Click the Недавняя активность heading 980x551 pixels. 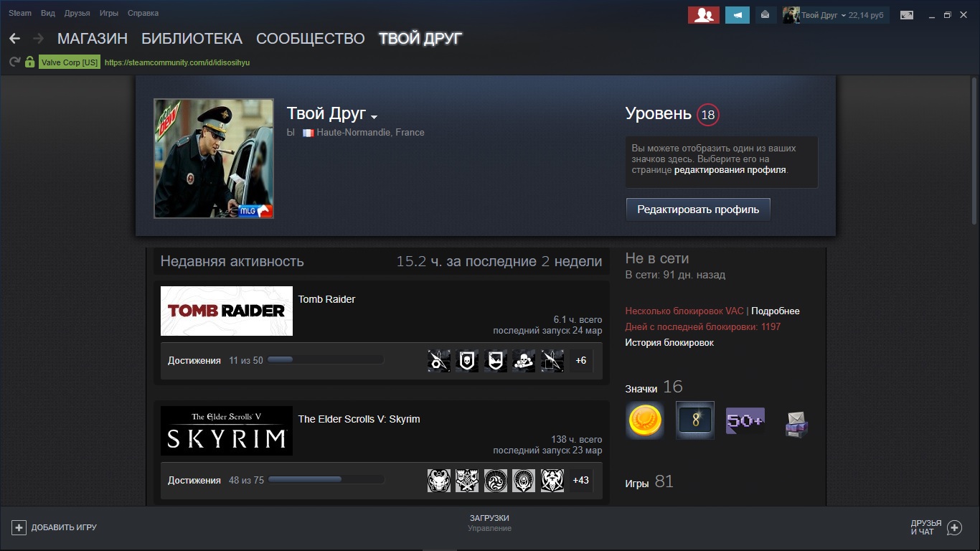[x=232, y=261]
